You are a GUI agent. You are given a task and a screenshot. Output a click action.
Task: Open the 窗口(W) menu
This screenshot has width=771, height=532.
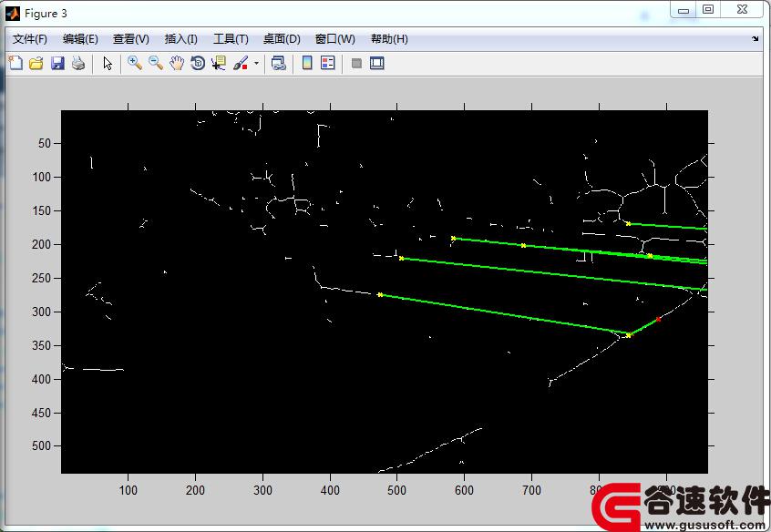point(334,39)
